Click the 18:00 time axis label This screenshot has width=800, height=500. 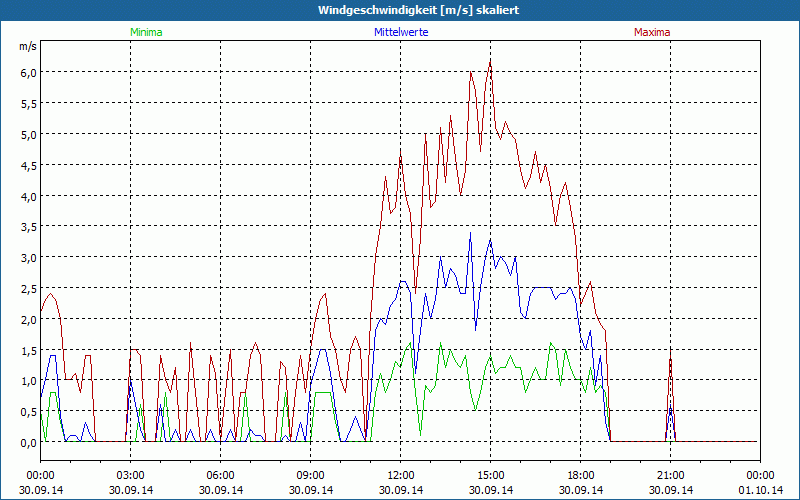pyautogui.click(x=580, y=476)
